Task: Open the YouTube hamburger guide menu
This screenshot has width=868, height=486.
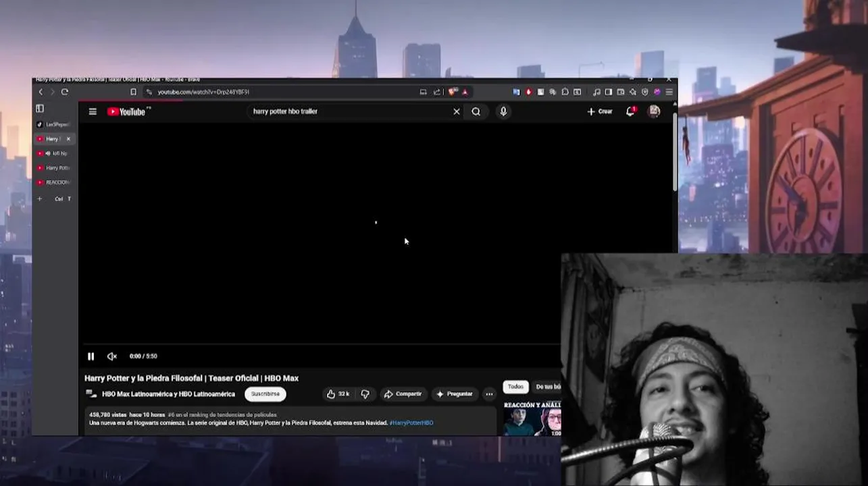Action: (93, 111)
